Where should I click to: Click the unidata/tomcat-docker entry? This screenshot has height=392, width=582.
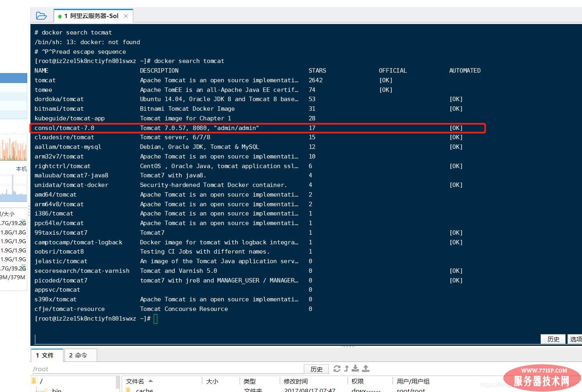click(x=71, y=185)
